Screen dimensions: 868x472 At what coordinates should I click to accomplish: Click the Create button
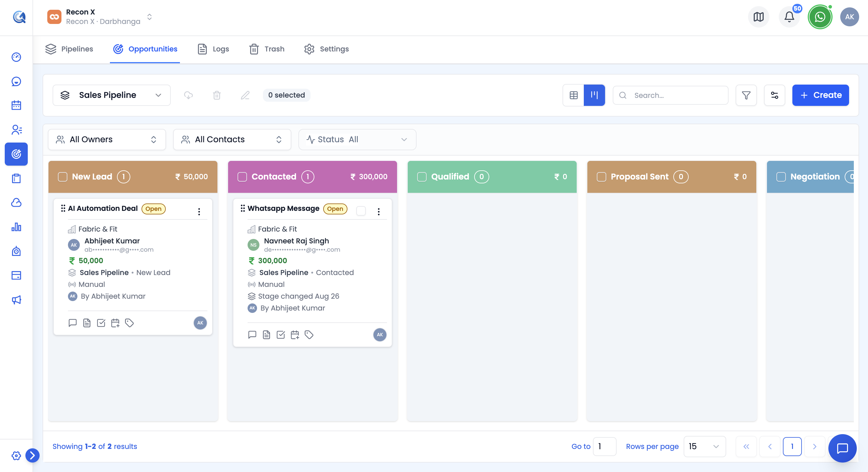pos(820,95)
